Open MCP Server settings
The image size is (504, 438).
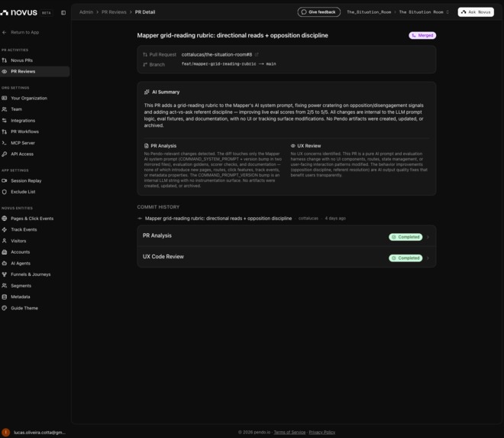tap(23, 143)
